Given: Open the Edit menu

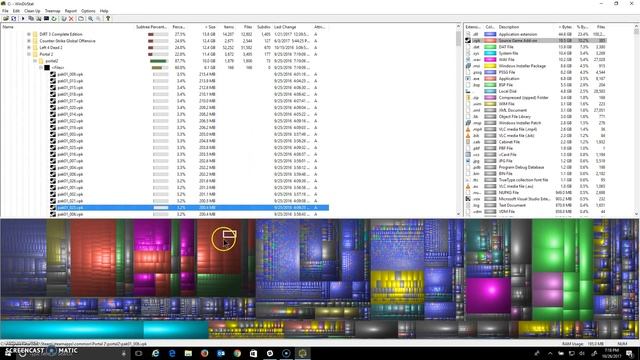Looking at the screenshot, I should pyautogui.click(x=16, y=11).
